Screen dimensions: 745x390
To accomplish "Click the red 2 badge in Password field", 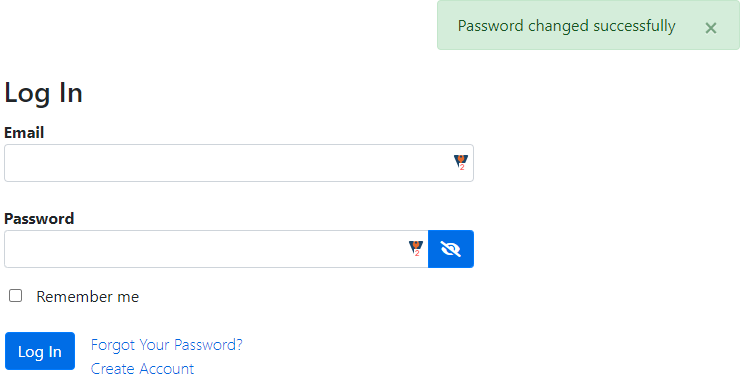I will pyautogui.click(x=417, y=253).
